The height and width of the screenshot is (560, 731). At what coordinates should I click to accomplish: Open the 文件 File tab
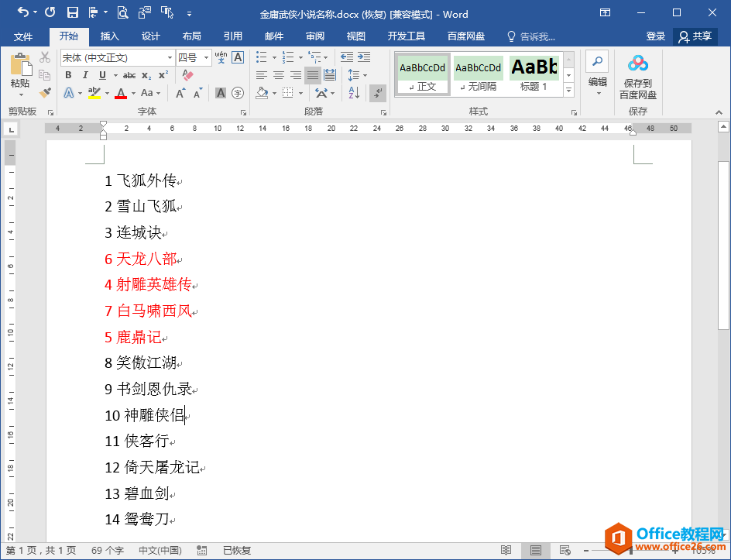click(x=23, y=36)
